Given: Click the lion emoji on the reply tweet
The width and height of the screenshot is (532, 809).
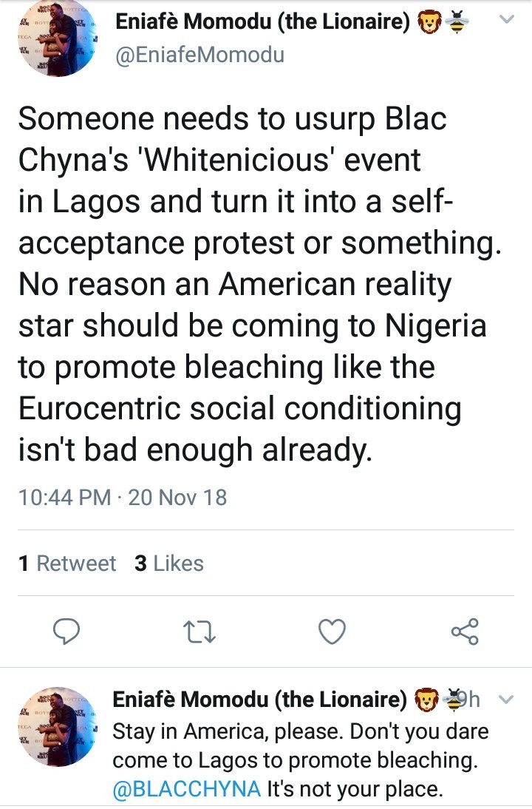Looking at the screenshot, I should [x=426, y=699].
